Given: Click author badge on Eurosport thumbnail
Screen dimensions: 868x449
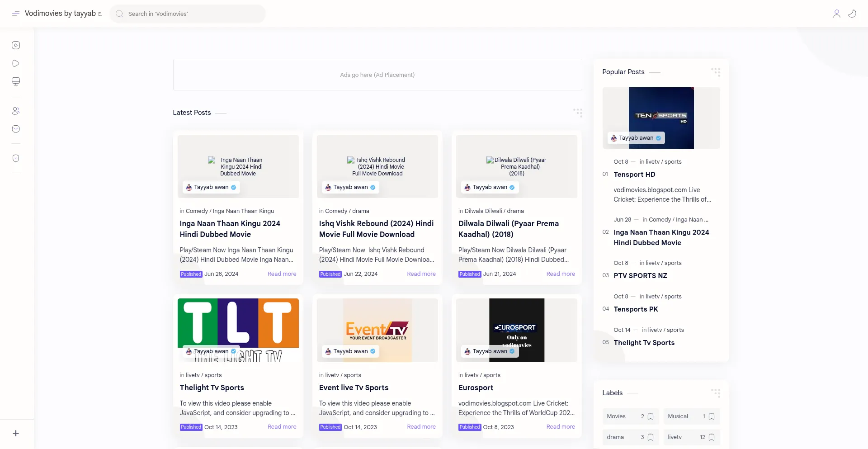Looking at the screenshot, I should (490, 351).
